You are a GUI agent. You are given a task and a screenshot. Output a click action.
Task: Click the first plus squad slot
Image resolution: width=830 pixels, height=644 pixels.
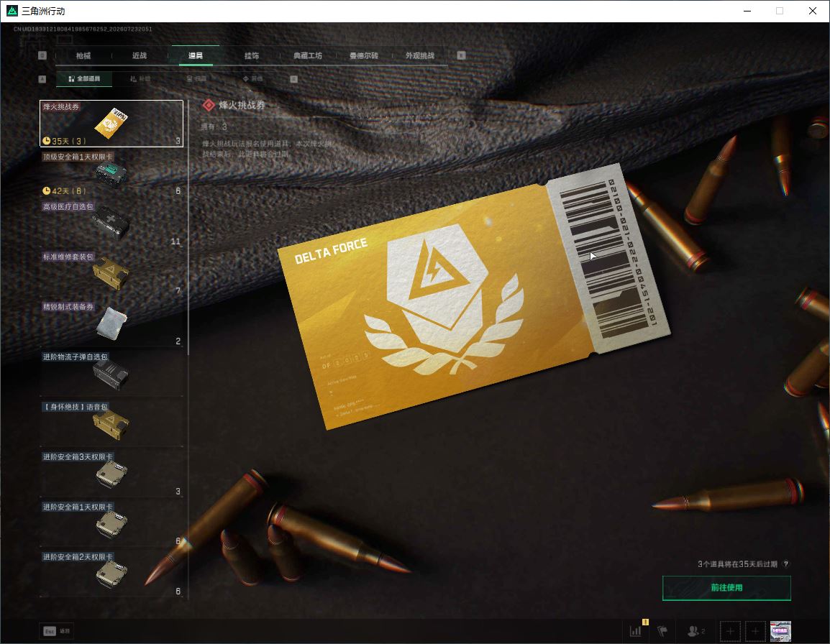coord(730,631)
